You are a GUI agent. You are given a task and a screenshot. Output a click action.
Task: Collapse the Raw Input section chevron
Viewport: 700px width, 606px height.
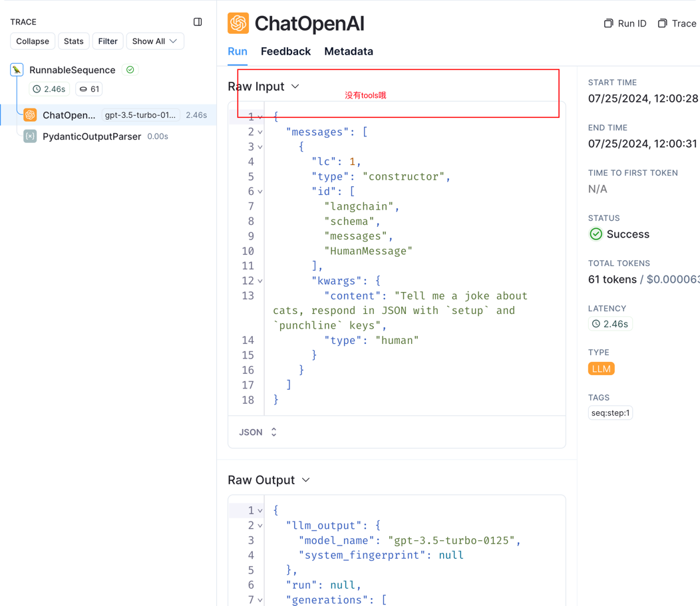295,86
